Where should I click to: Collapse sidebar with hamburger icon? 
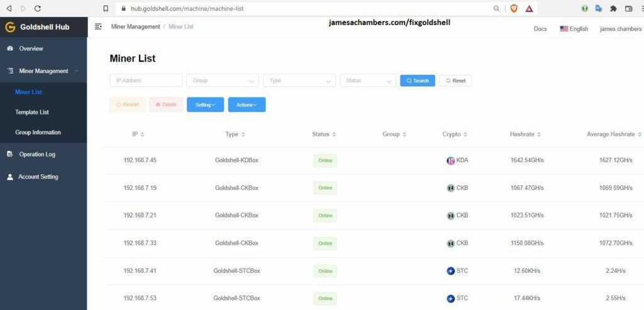coord(98,26)
